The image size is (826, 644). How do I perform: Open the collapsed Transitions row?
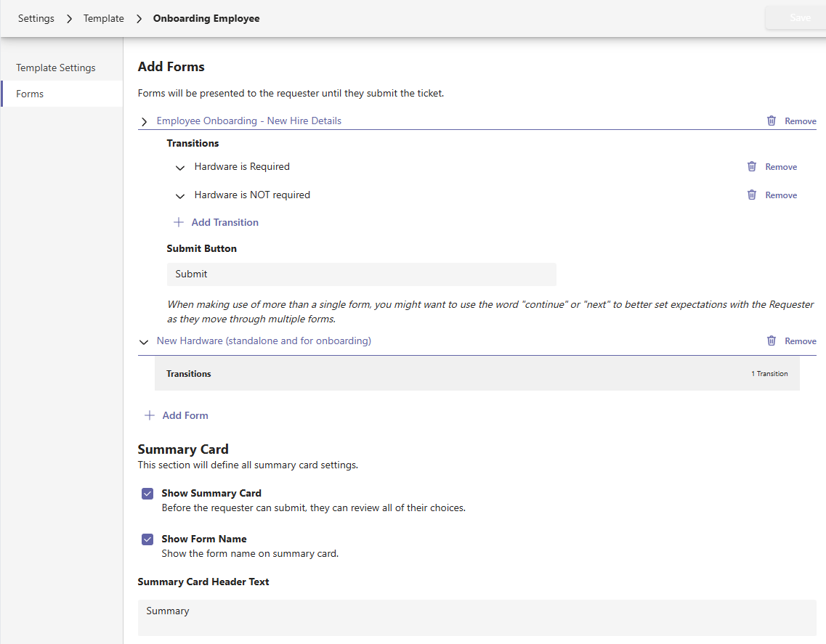477,374
